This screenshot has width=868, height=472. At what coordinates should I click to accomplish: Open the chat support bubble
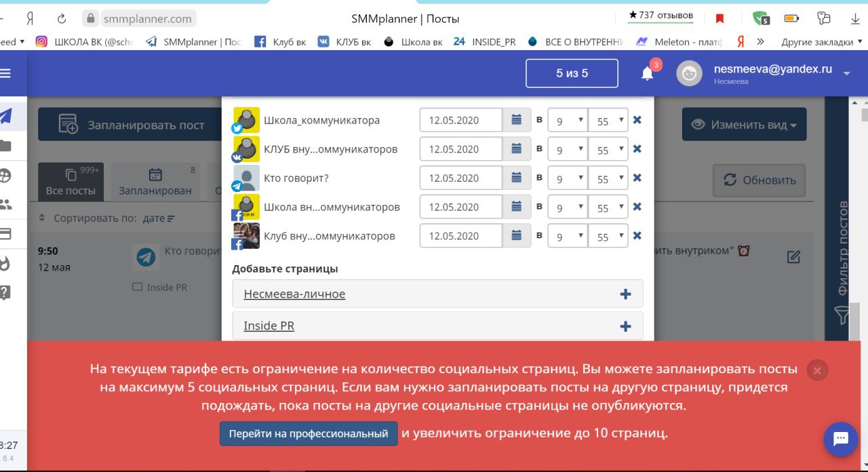(841, 439)
